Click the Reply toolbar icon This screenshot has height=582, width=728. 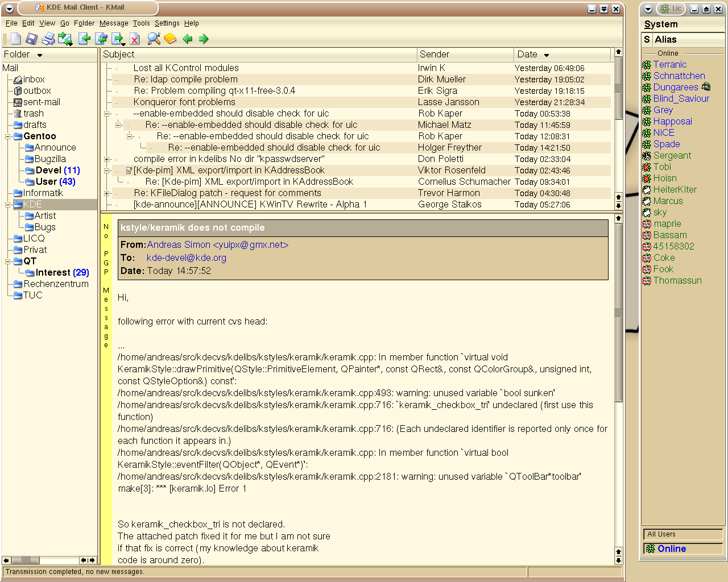(85, 39)
